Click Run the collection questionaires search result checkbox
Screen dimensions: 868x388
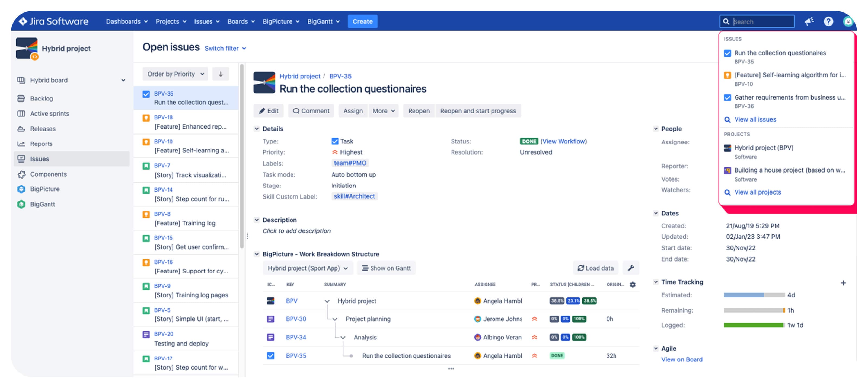click(x=727, y=53)
